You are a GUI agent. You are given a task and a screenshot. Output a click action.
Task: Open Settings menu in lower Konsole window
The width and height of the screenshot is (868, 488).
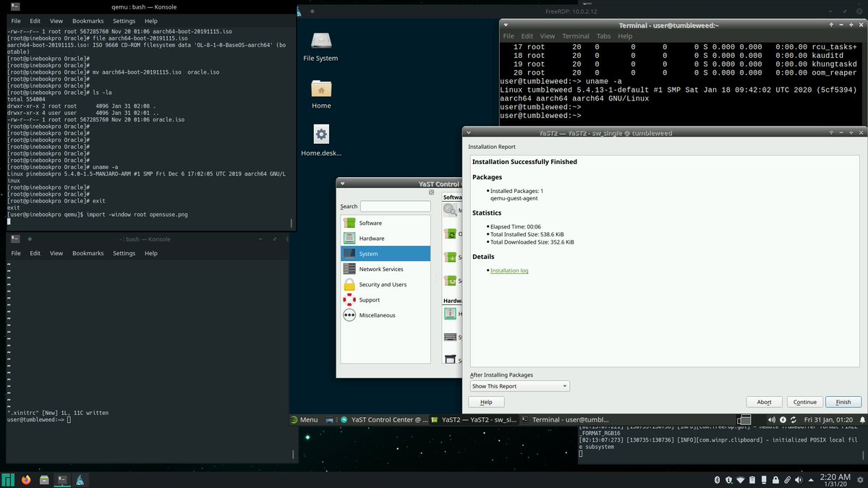pyautogui.click(x=124, y=253)
